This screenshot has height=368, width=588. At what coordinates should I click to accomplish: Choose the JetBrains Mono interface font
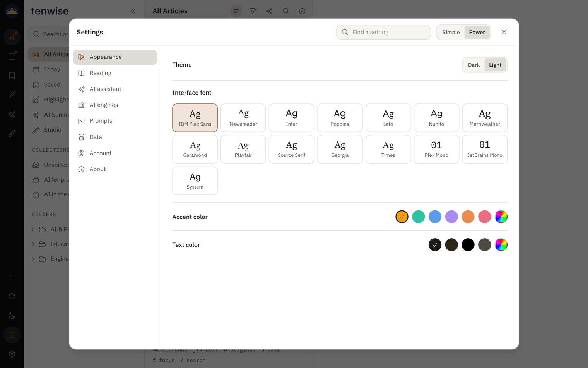tap(485, 149)
